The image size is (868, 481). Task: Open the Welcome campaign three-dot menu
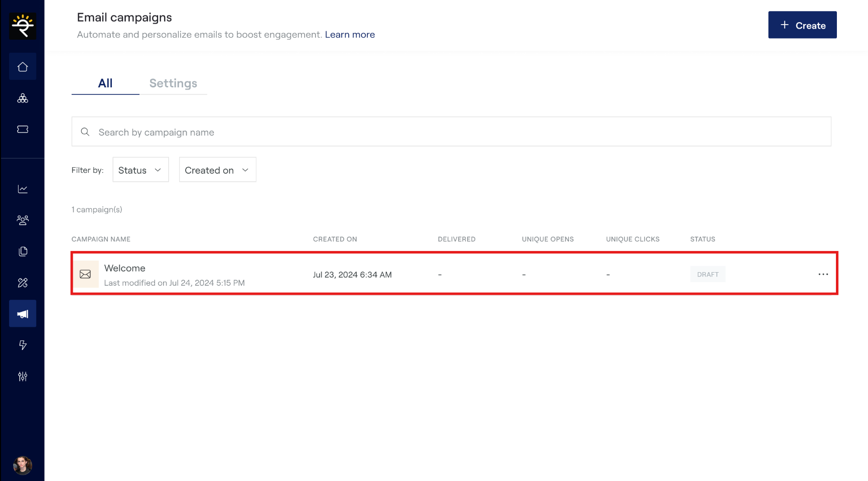823,274
